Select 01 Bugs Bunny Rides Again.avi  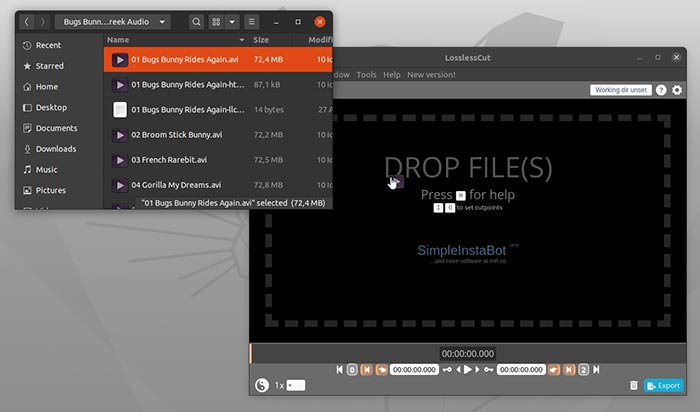click(218, 59)
